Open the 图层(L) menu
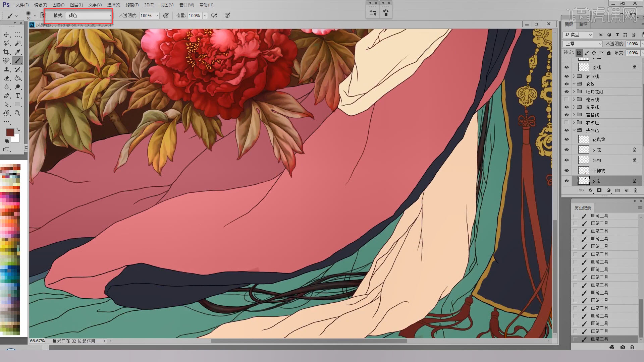Screen dimensions: 644x362 [76, 5]
